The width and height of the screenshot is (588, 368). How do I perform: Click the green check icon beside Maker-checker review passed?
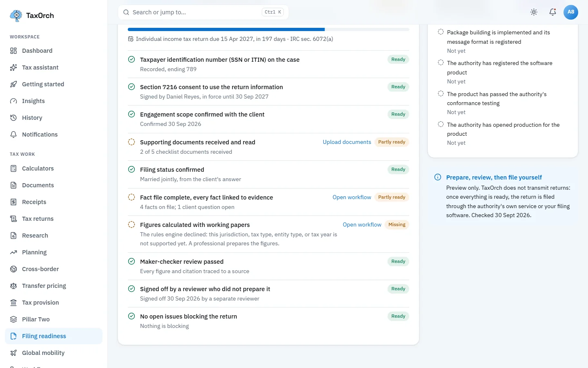[x=131, y=261]
